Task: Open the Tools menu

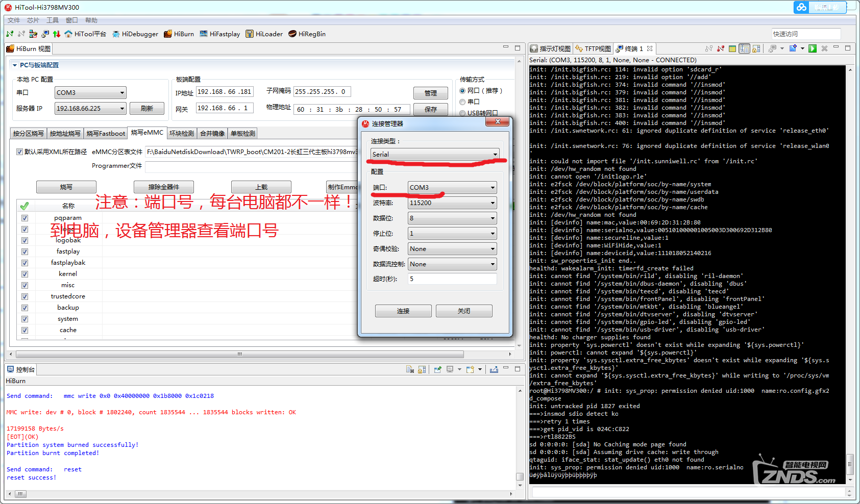Action: coord(53,20)
